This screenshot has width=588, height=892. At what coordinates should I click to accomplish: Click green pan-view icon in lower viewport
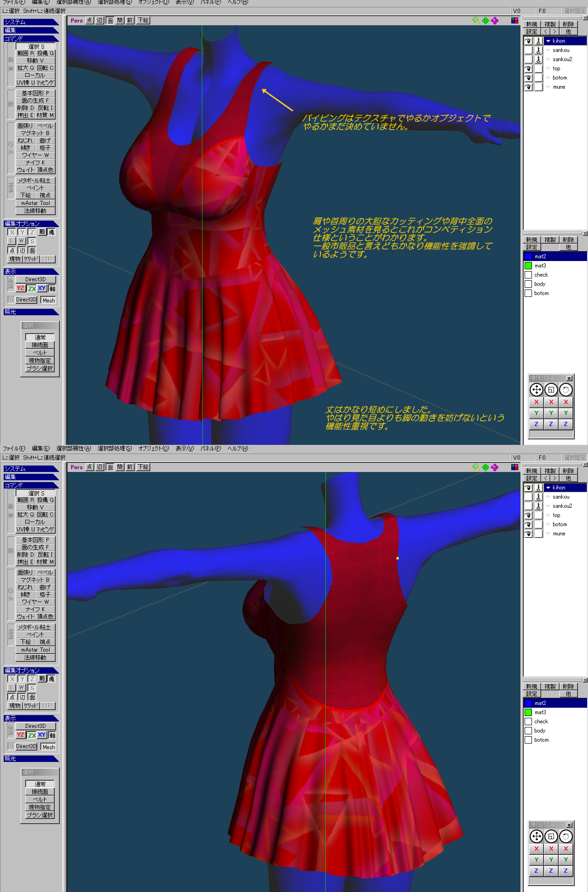tap(485, 467)
